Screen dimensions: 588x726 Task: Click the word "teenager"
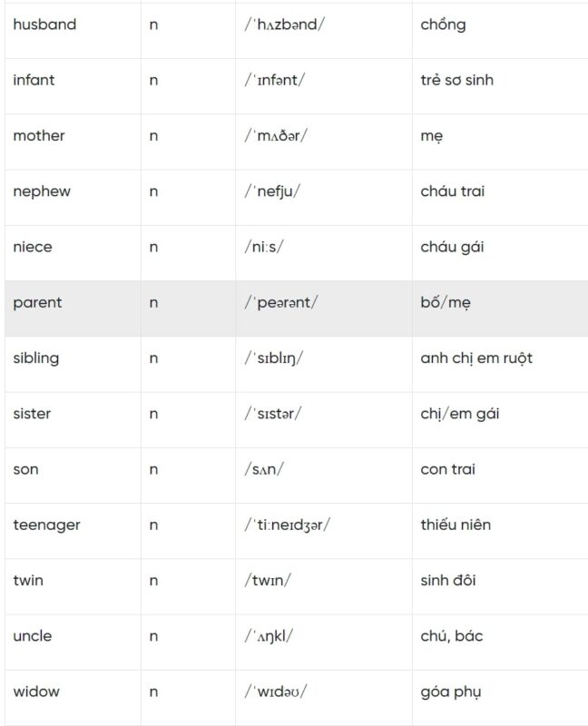pyautogui.click(x=46, y=525)
